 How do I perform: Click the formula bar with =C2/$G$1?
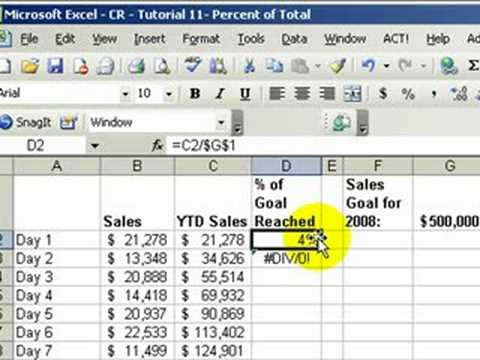coord(323,146)
